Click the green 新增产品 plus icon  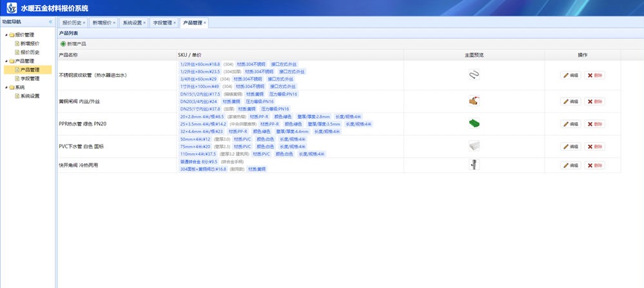tap(63, 44)
